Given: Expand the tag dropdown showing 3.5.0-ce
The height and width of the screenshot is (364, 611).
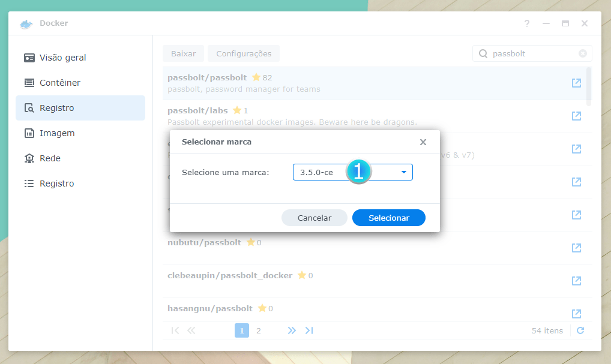Looking at the screenshot, I should (403, 173).
